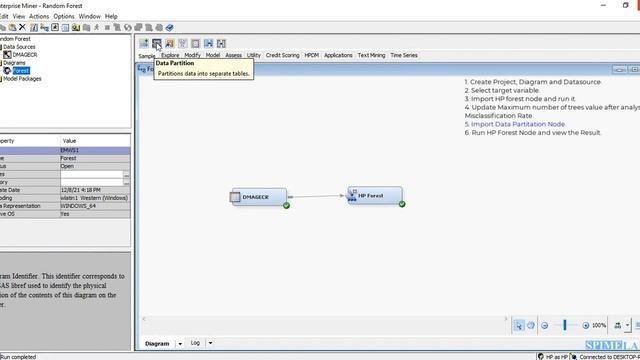
Task: Click the Forest diagram icon in project tree
Action: [x=7, y=71]
